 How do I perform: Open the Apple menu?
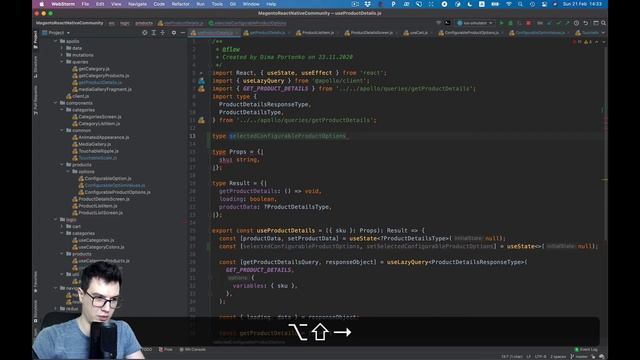point(41,4)
